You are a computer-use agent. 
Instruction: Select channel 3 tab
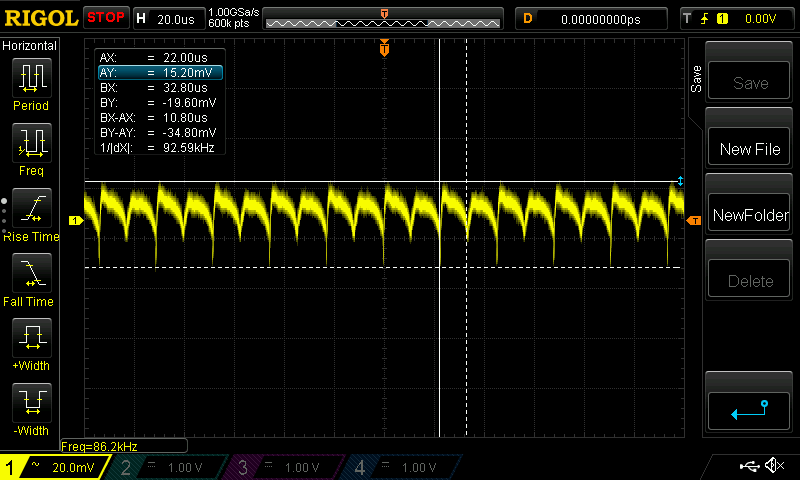click(x=285, y=467)
